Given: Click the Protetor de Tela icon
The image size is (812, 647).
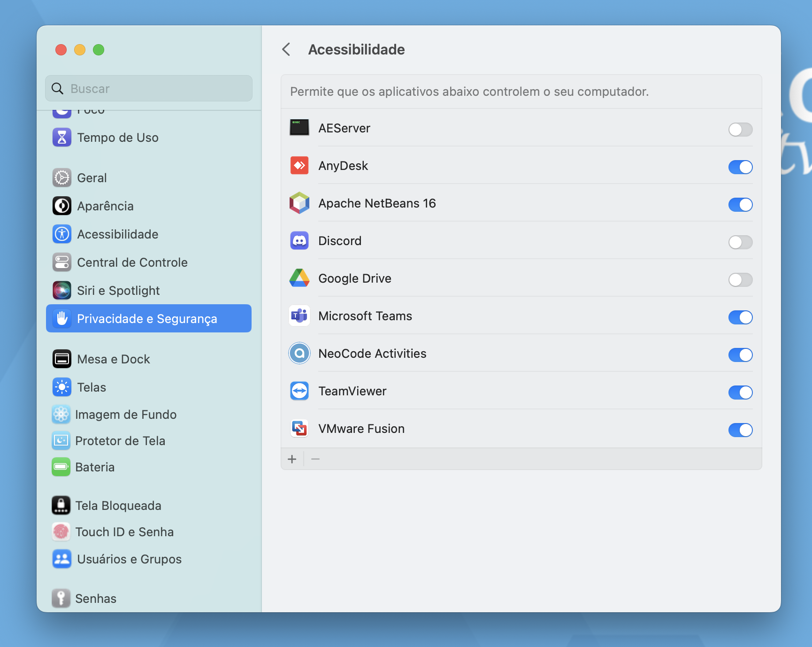Looking at the screenshot, I should click(61, 440).
